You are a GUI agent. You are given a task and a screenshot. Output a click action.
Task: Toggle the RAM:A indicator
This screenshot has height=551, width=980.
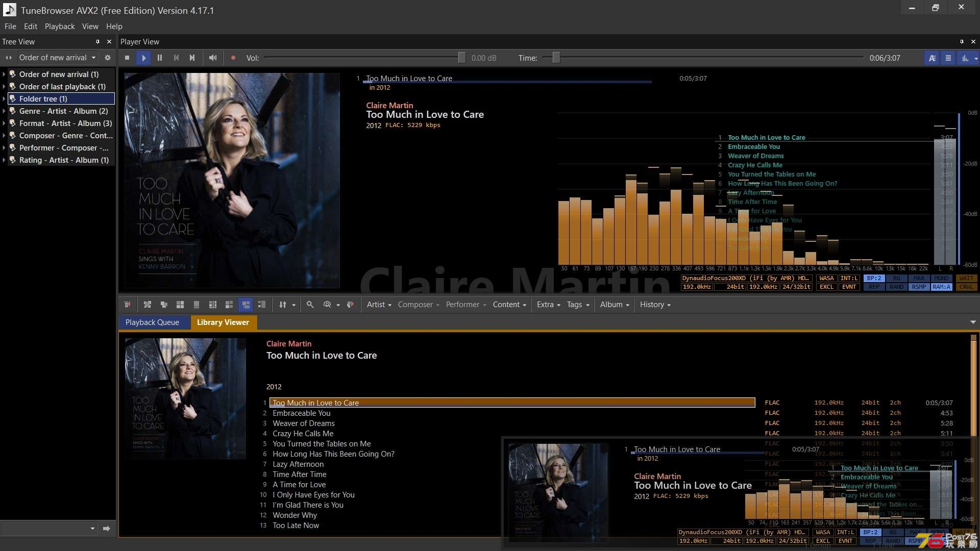941,287
